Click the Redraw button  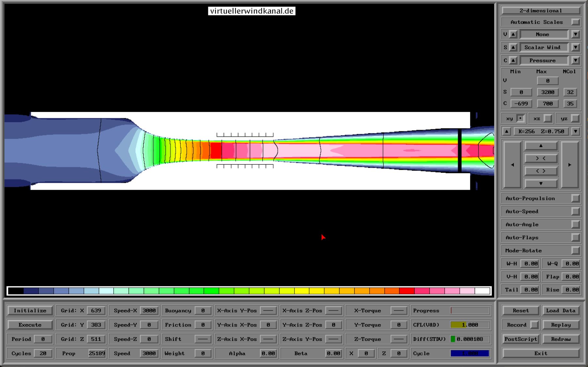pos(561,339)
